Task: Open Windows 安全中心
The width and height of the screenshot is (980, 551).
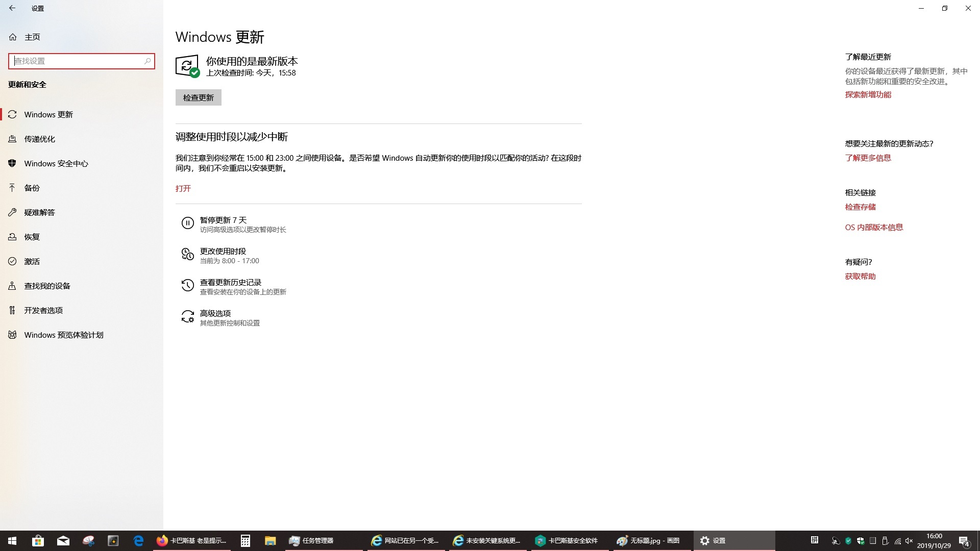Action: click(x=82, y=164)
